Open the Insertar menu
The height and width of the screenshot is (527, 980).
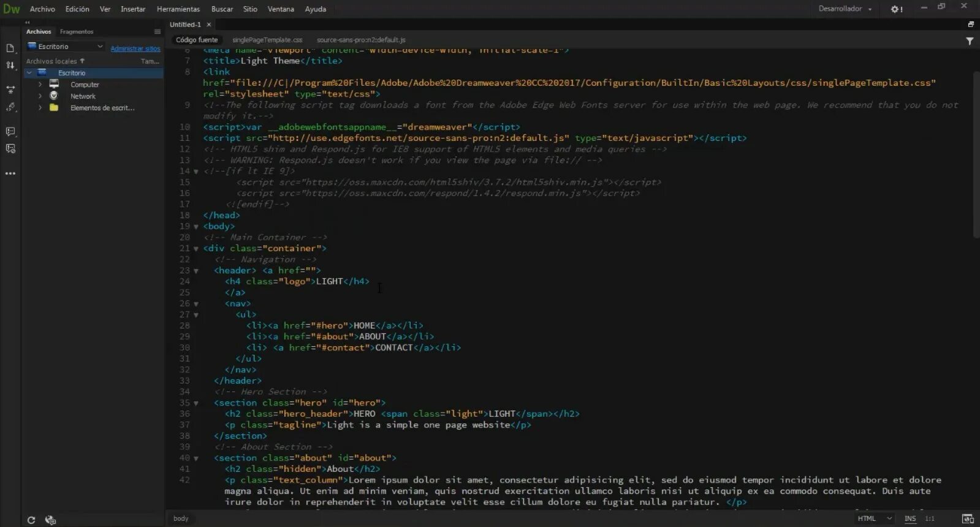[x=133, y=9]
